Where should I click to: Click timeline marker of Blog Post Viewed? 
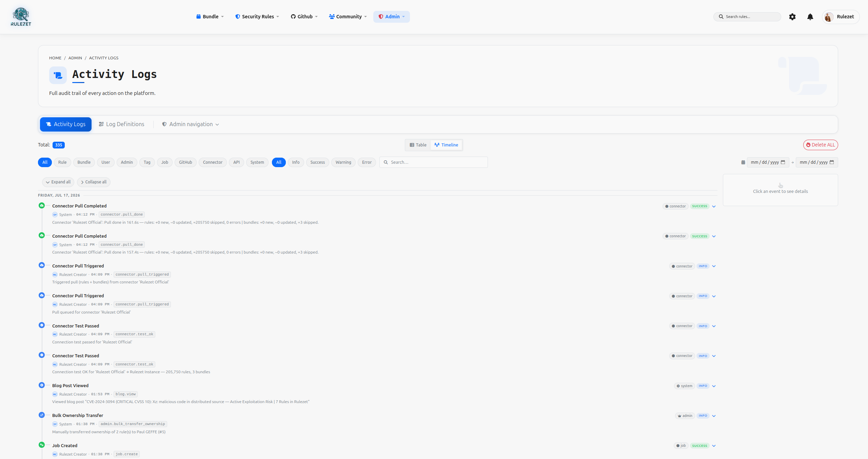point(42,385)
